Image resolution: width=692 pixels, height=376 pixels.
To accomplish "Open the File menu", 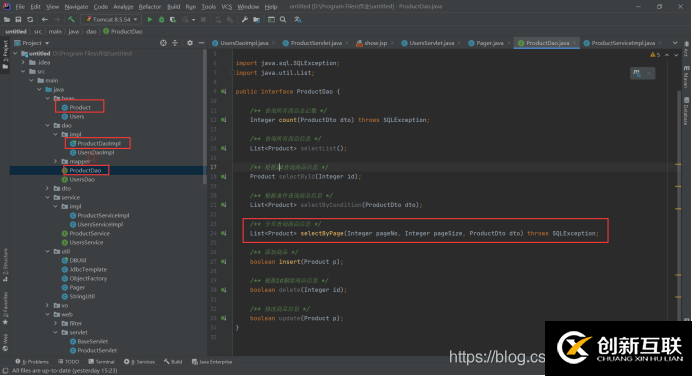I will [x=20, y=7].
